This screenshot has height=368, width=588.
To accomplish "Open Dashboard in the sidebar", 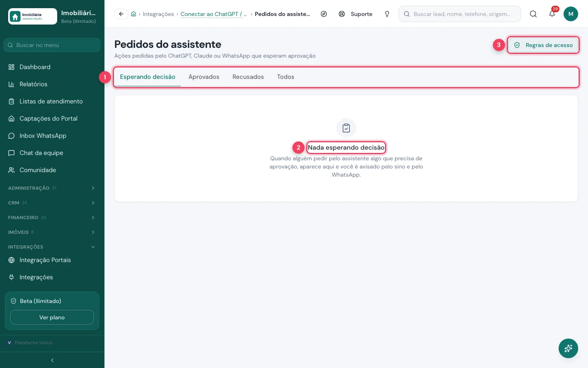I will pos(52,67).
